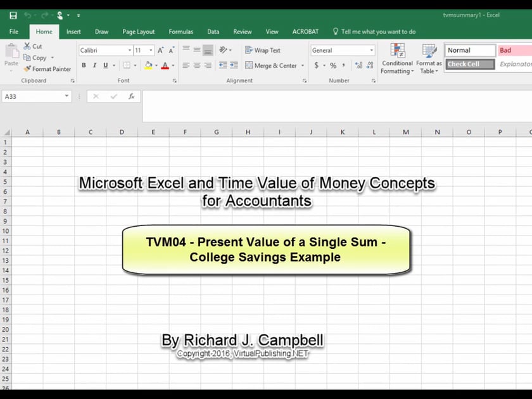532x399 pixels.
Task: Expand the Copy dropdown arrow
Action: coord(53,58)
